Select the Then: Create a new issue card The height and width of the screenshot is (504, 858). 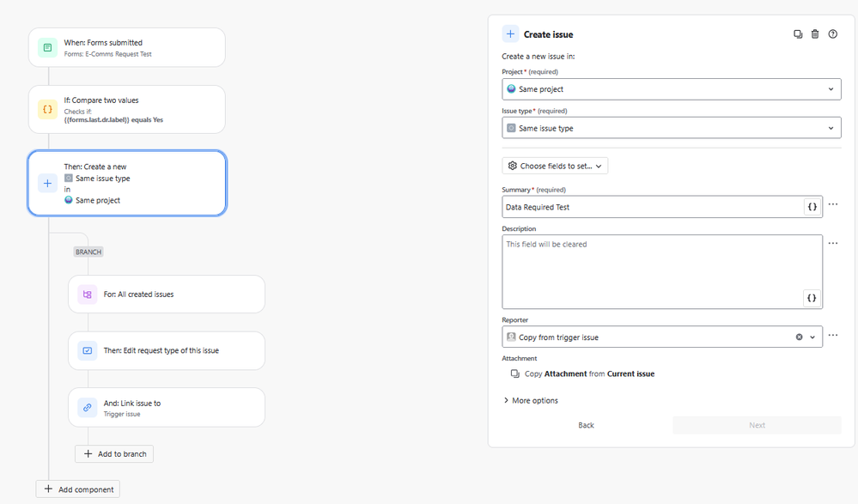pos(127,184)
